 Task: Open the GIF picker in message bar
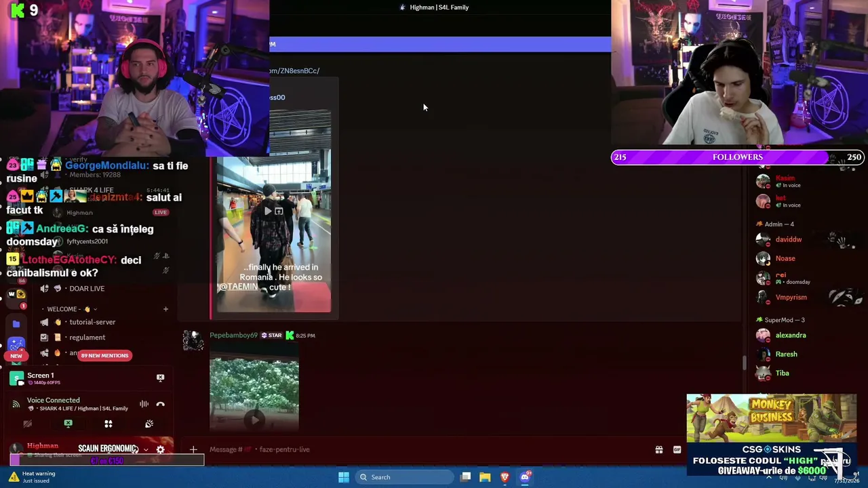coord(677,449)
